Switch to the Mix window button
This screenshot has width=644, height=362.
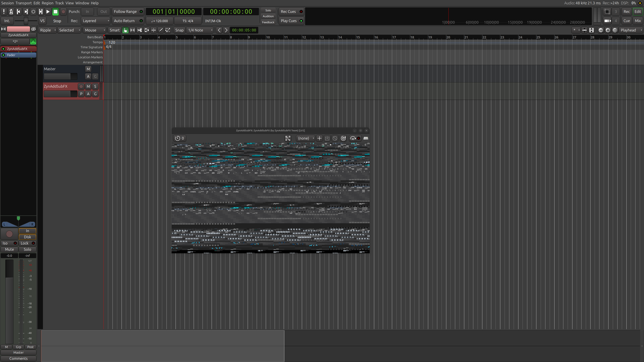pyautogui.click(x=637, y=21)
